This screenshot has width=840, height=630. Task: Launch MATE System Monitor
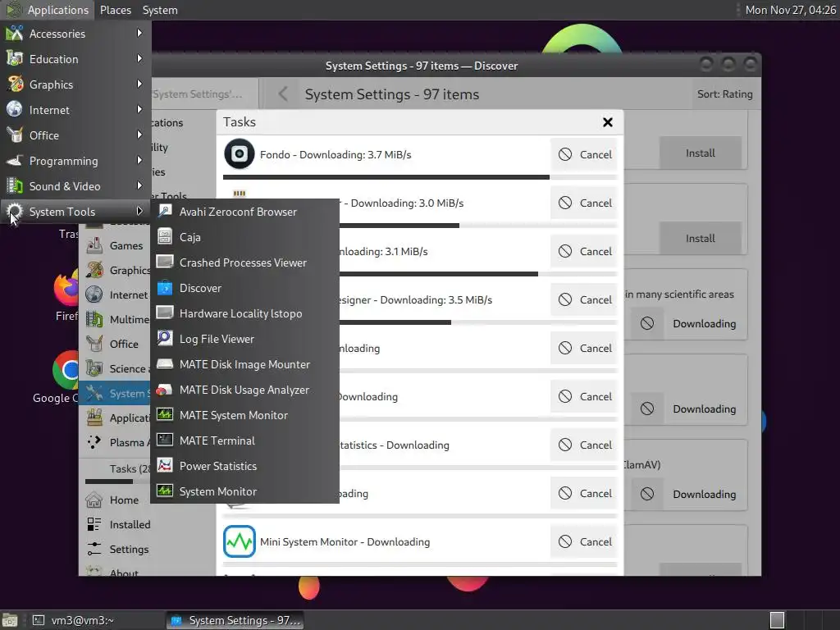pos(244,415)
